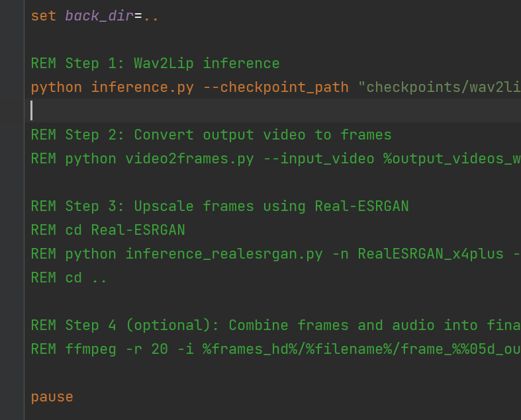Click the 'REM Step 1: Wav2Lip inference' comment
This screenshot has height=420, width=521.
click(x=155, y=63)
